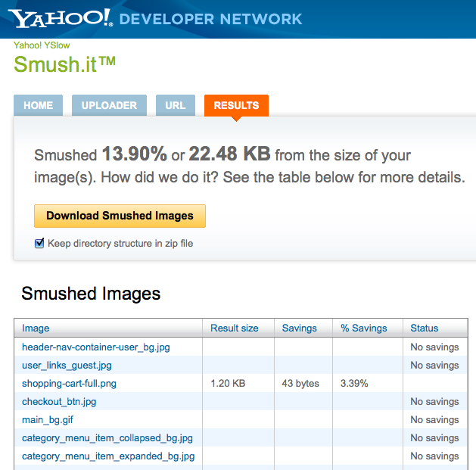
Task: Click the Smushed Images heading
Action: point(91,294)
